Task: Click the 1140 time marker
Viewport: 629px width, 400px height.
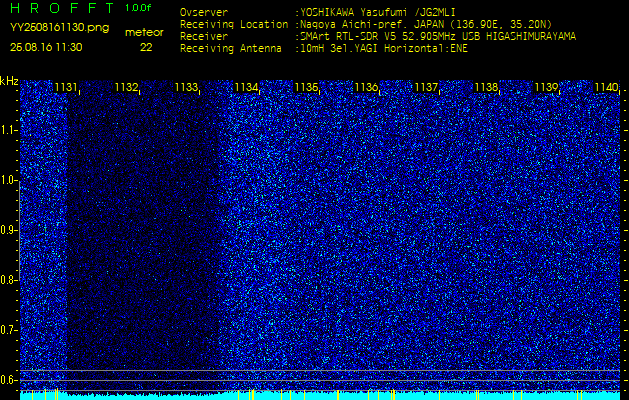Action: point(606,87)
